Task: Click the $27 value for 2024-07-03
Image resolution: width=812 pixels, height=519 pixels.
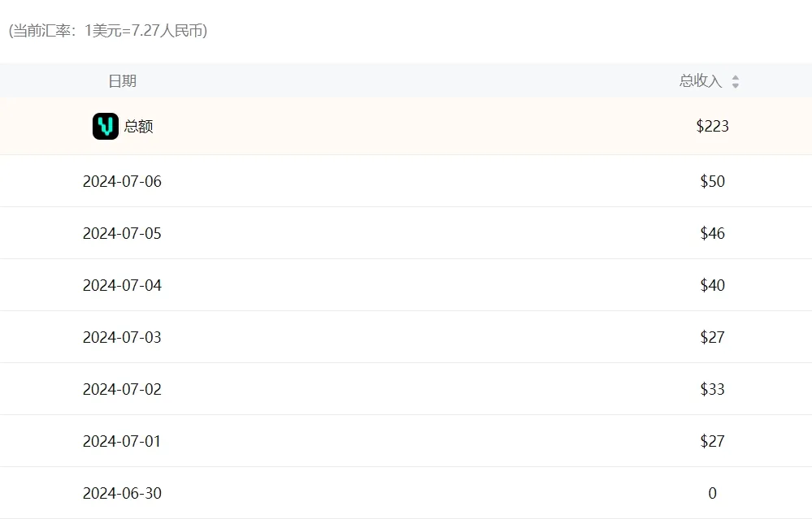Action: tap(712, 337)
